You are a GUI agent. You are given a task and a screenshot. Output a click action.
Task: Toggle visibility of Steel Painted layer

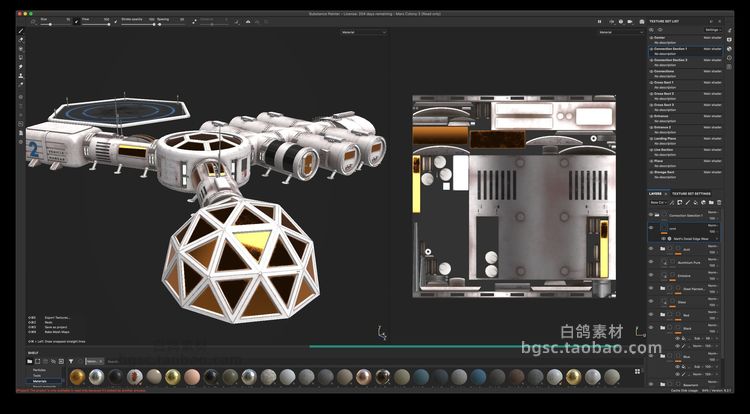651,286
